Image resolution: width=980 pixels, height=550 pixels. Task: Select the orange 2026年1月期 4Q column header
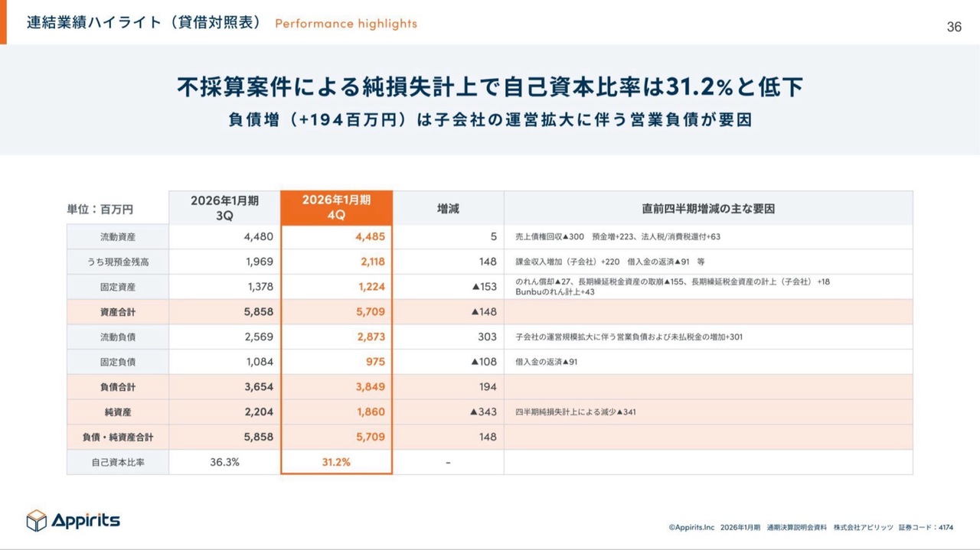click(x=336, y=207)
